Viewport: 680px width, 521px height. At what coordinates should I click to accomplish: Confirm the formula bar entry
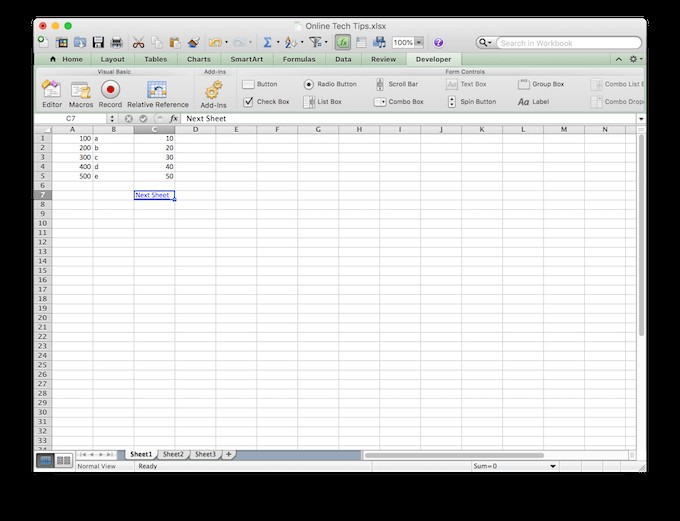(143, 118)
